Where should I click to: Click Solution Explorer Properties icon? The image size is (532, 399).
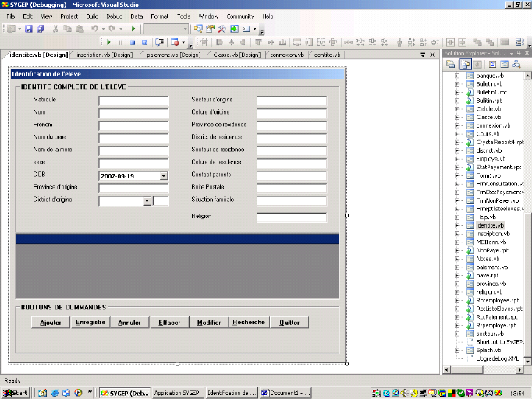[449, 64]
